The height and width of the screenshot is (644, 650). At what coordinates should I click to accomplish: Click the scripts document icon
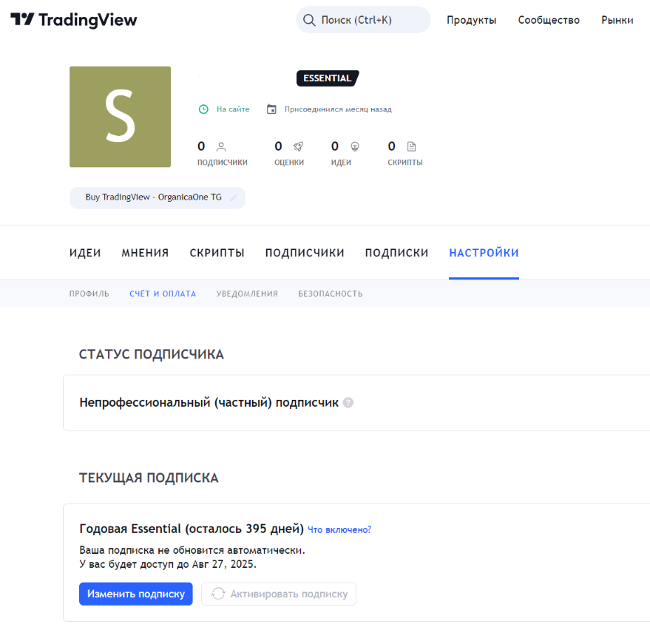412,146
